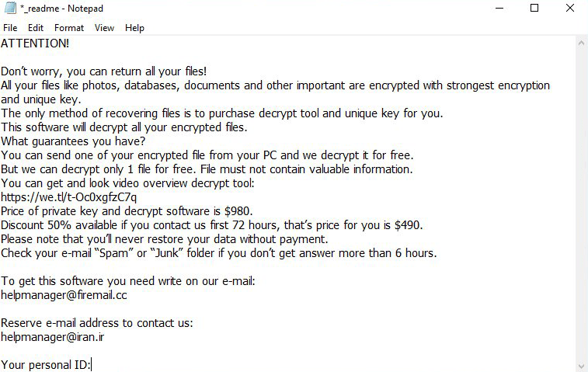Place cursor on the ATTENTION! heading
588x372 pixels.
[x=35, y=43]
